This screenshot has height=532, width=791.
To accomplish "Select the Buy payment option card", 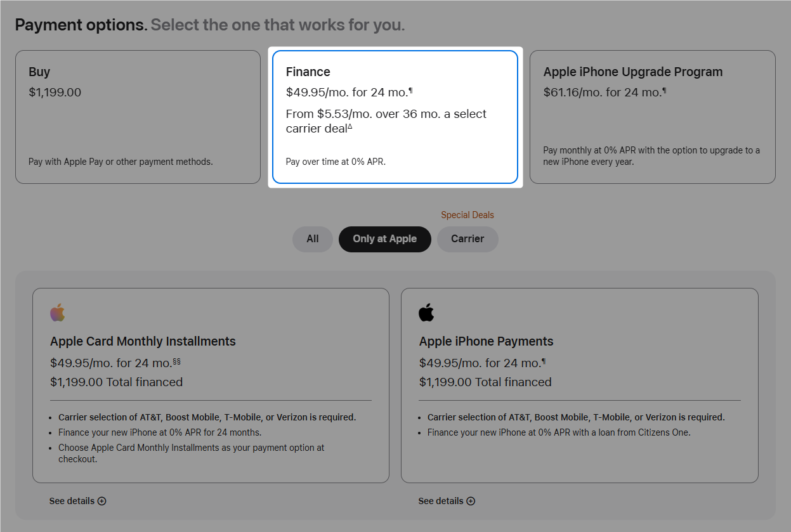I will 138,117.
